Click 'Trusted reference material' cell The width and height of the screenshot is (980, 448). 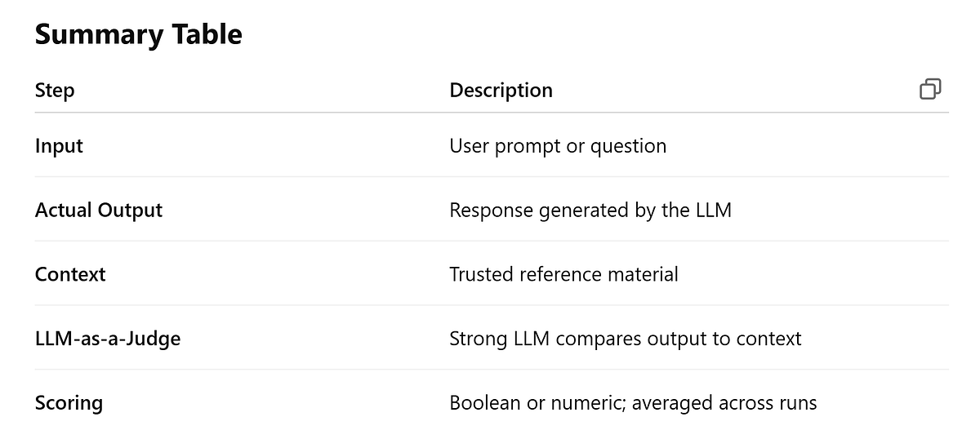click(x=563, y=274)
